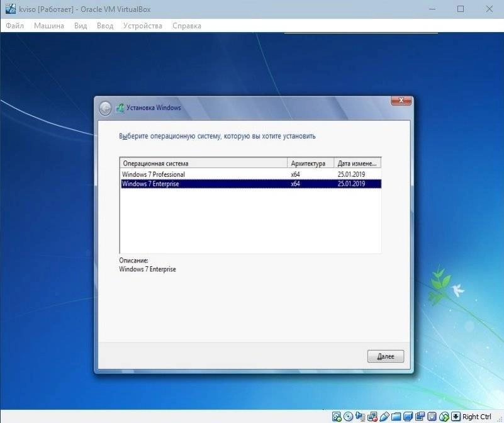Close the Установка Windows dialog
The image size is (504, 423).
click(401, 100)
